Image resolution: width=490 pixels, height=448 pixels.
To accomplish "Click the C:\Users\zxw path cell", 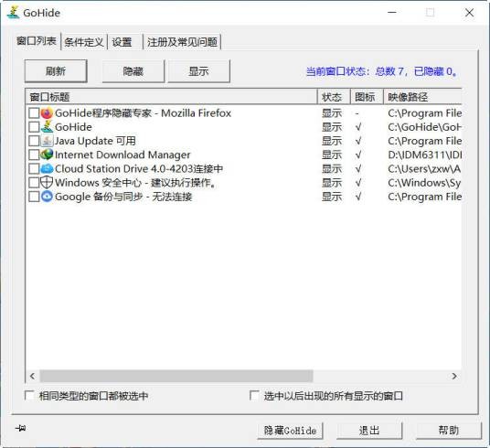I will coord(425,169).
